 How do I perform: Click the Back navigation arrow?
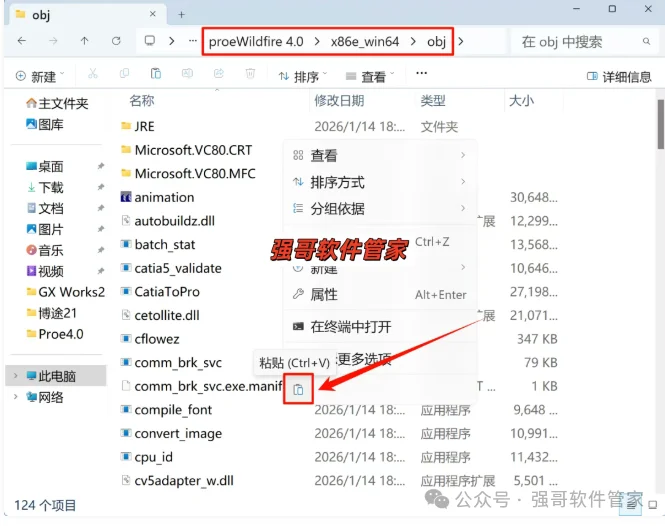(x=22, y=41)
